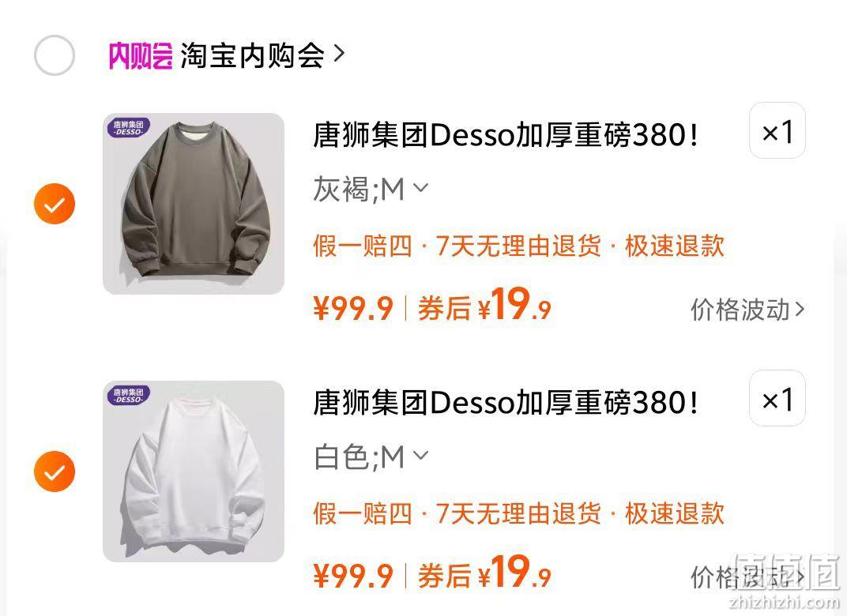Open the gray sweatshirt product thumbnail

coord(194,204)
